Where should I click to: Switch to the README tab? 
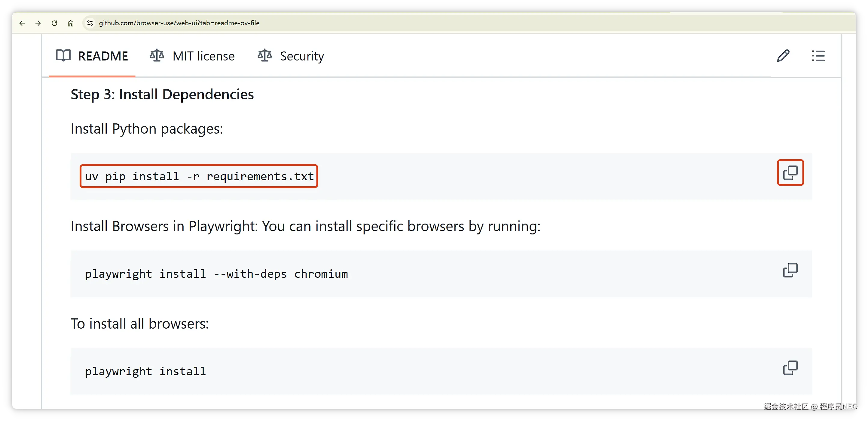[x=102, y=56]
